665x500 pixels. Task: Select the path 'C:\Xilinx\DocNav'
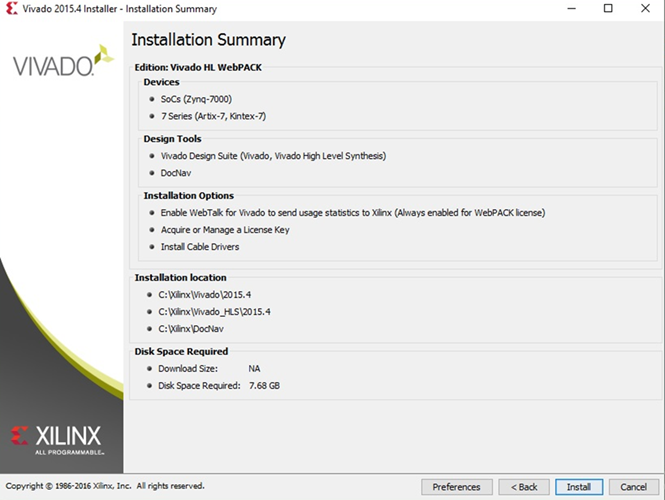[x=191, y=329]
